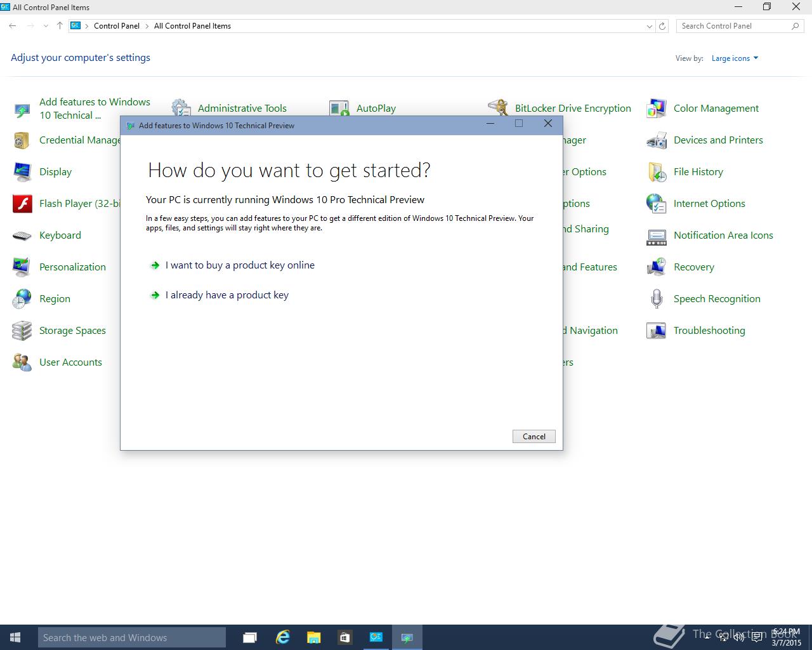Switch to Control Panel taskbar button

[376, 637]
